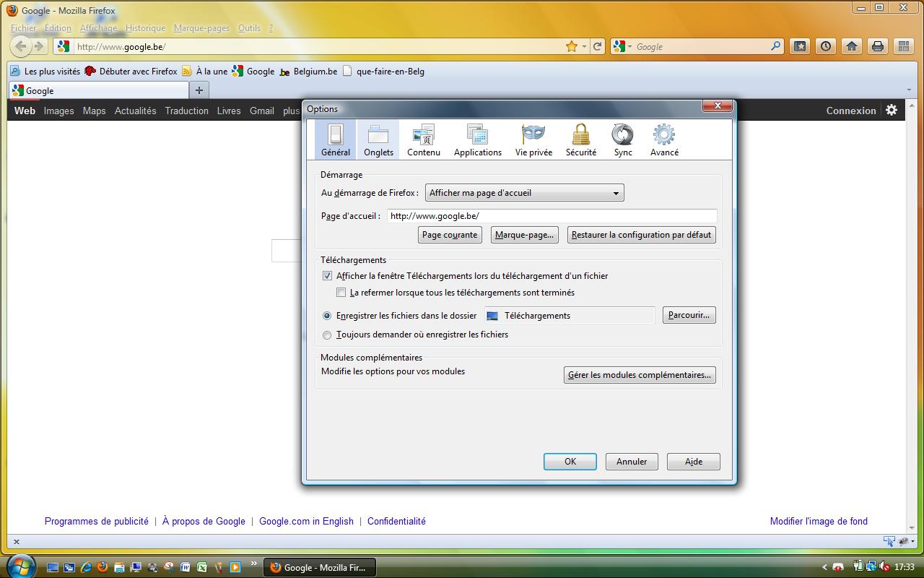Click the bookmark star in URL bar
Image resolution: width=924 pixels, height=578 pixels.
point(572,46)
